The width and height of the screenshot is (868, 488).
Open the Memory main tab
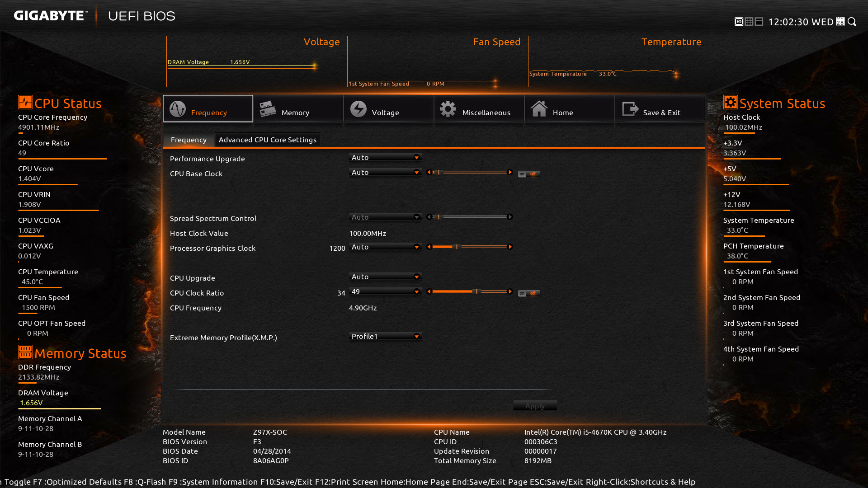(298, 108)
